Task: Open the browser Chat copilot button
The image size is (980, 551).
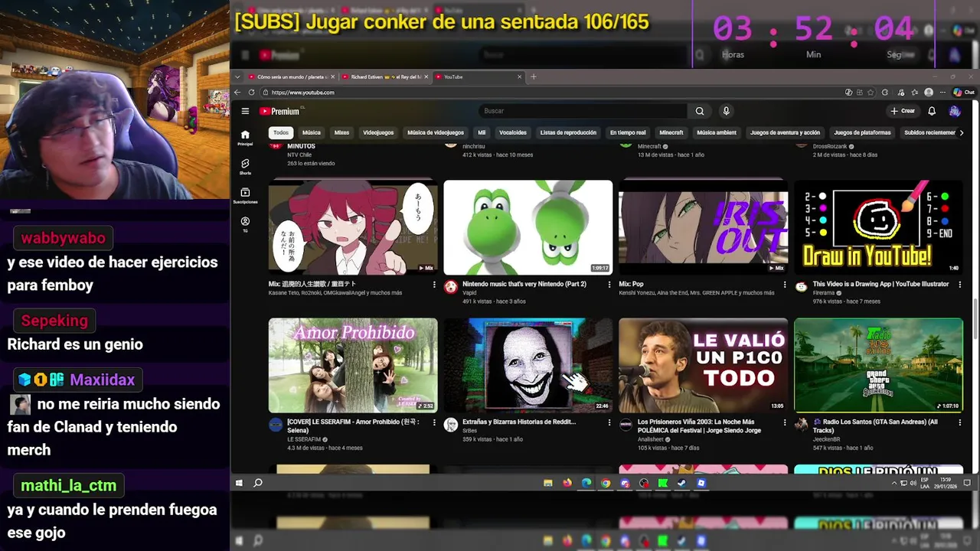Action: point(964,92)
